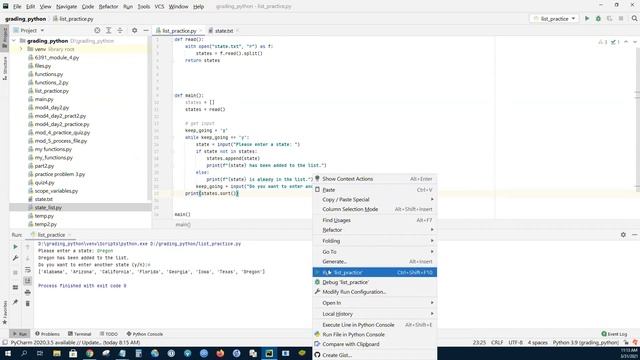The width and height of the screenshot is (640, 360).
Task: Select Create Gist...
Action: tap(375, 355)
